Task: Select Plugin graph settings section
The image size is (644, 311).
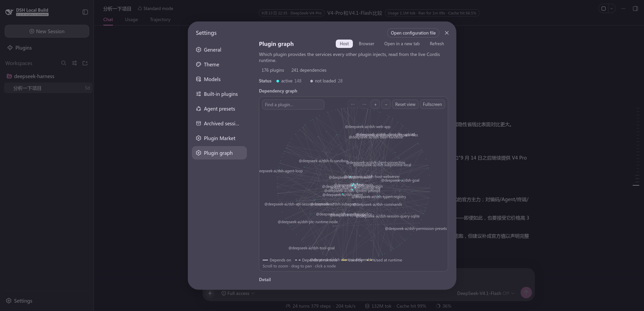Action: click(219, 153)
